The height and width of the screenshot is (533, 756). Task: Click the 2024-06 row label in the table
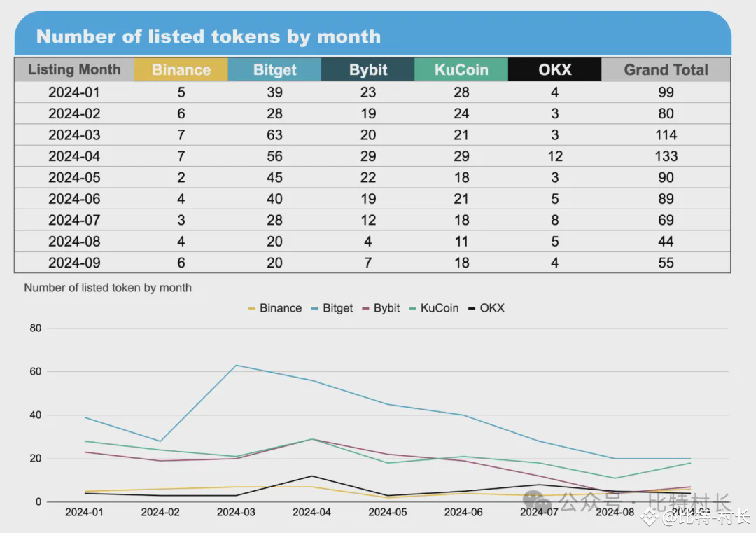[x=74, y=198]
